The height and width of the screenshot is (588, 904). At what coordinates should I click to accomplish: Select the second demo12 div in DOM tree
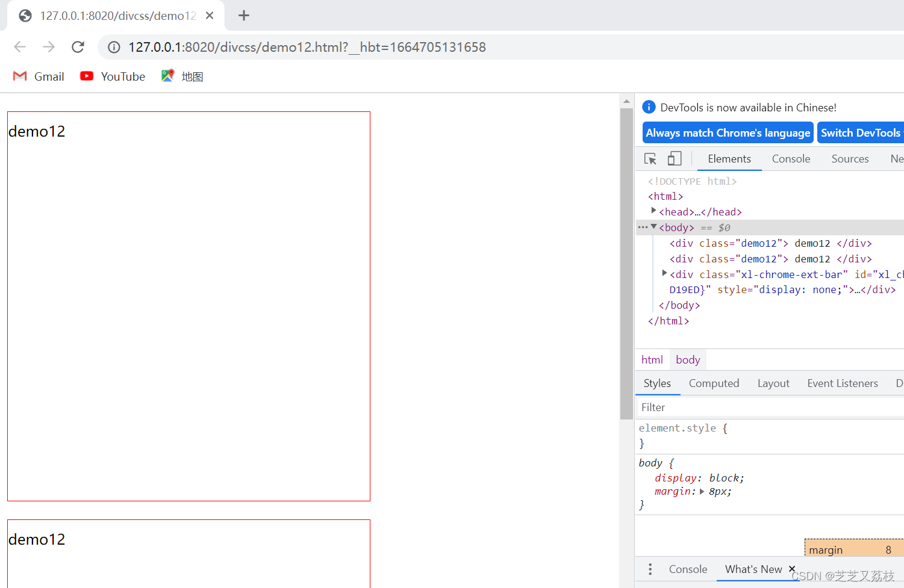point(771,259)
